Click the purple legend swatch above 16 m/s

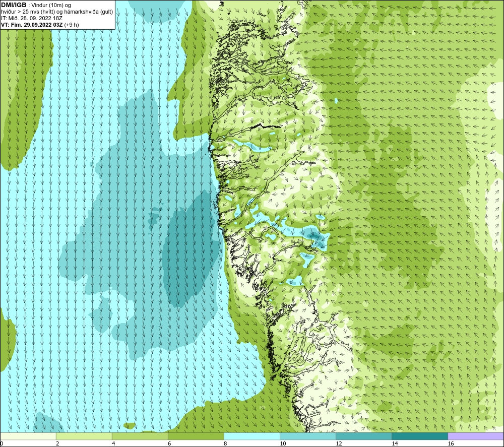[476, 436]
